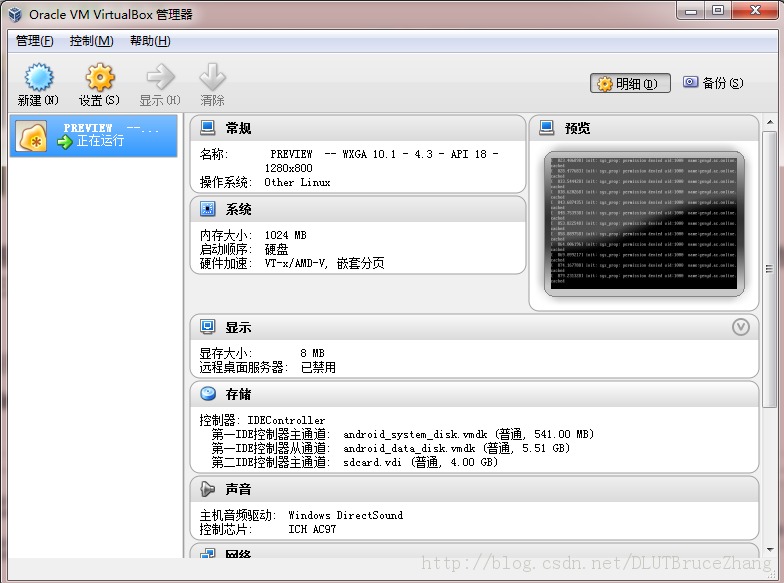Select the running PREVIEW virtual machine

95,135
